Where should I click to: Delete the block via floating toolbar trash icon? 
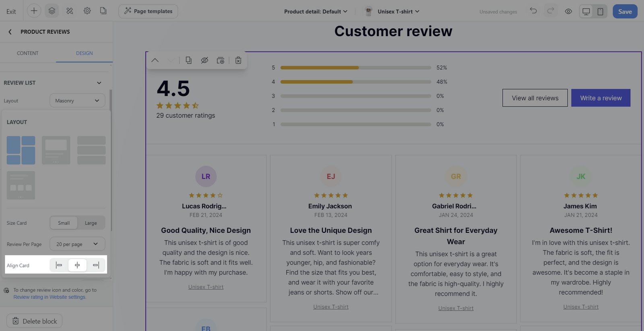click(x=238, y=60)
